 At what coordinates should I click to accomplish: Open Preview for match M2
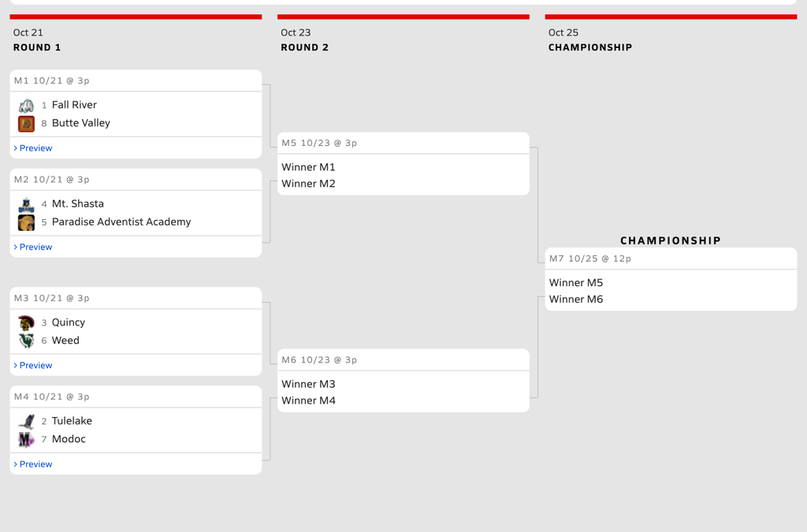click(x=35, y=247)
